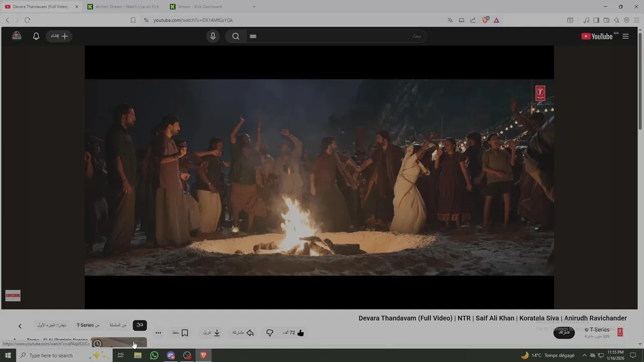
Task: Bookmark this page in address bar
Action: click(x=133, y=20)
